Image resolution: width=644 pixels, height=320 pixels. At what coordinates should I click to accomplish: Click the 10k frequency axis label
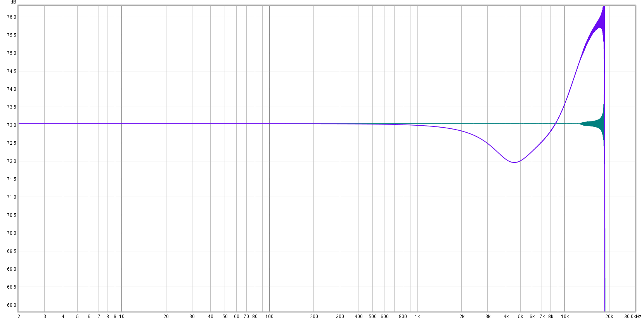(565, 317)
